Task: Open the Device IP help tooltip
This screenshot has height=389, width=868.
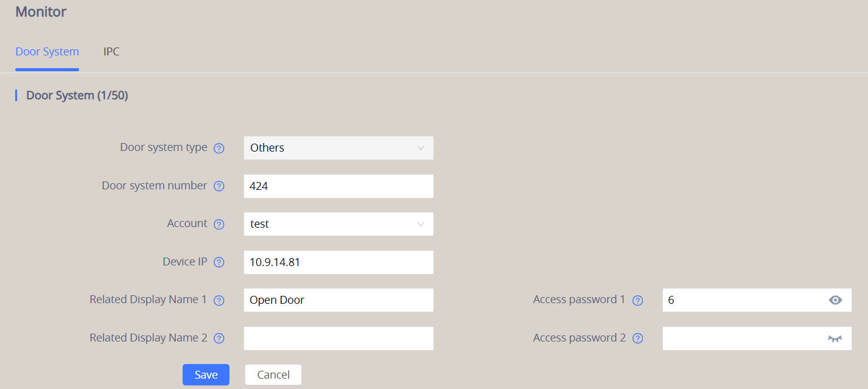Action: pyautogui.click(x=219, y=262)
